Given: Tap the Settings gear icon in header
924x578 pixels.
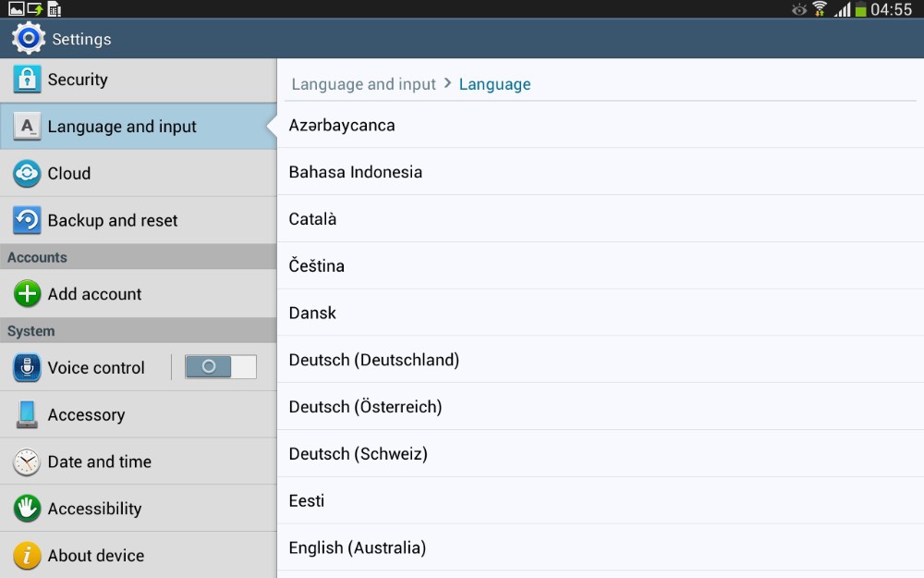Looking at the screenshot, I should click(x=28, y=39).
